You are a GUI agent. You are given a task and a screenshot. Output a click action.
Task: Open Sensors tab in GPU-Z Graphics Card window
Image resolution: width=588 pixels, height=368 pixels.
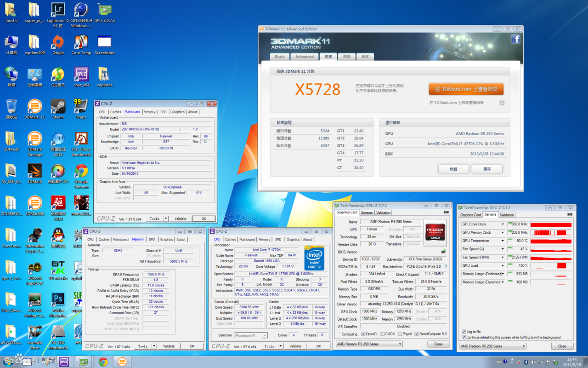pyautogui.click(x=367, y=213)
